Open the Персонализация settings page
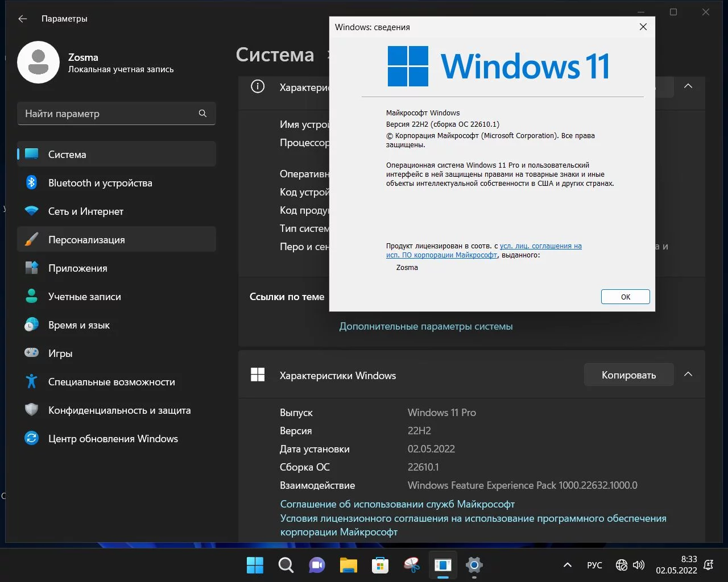This screenshot has height=582, width=728. point(86,240)
